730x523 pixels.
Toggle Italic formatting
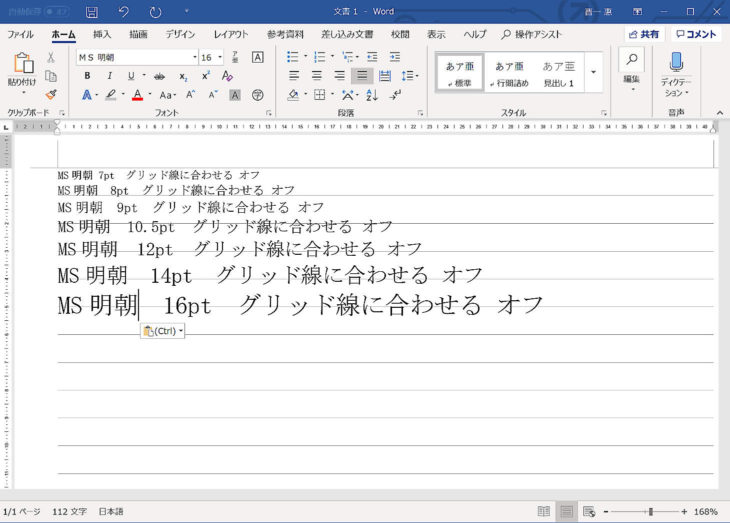pyautogui.click(x=109, y=76)
